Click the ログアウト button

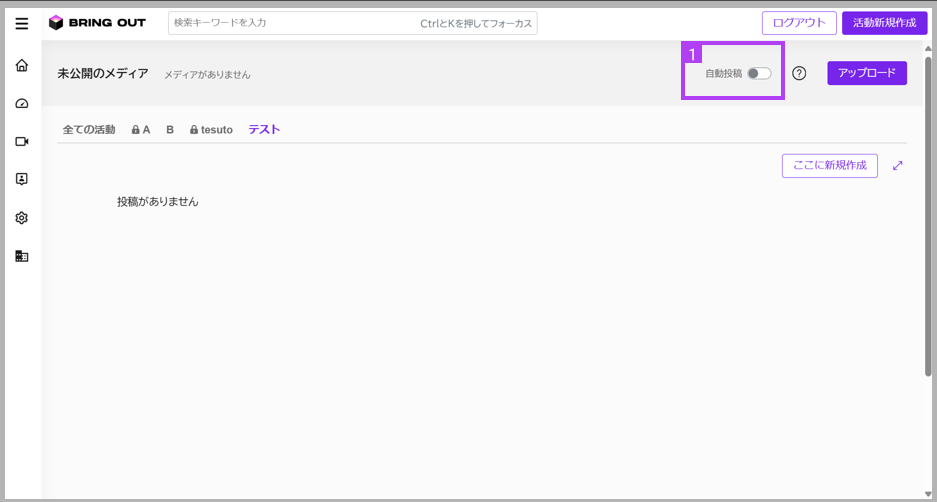pyautogui.click(x=799, y=23)
